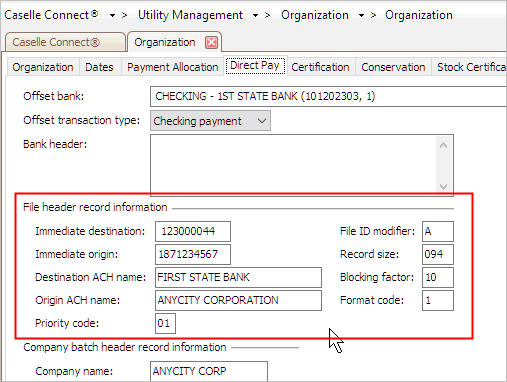Click the Company name field
The height and width of the screenshot is (382, 507).
209,371
